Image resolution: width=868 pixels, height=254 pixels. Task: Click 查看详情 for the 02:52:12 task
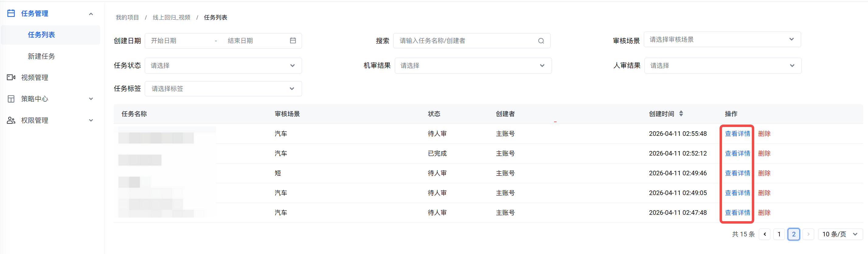pos(737,153)
